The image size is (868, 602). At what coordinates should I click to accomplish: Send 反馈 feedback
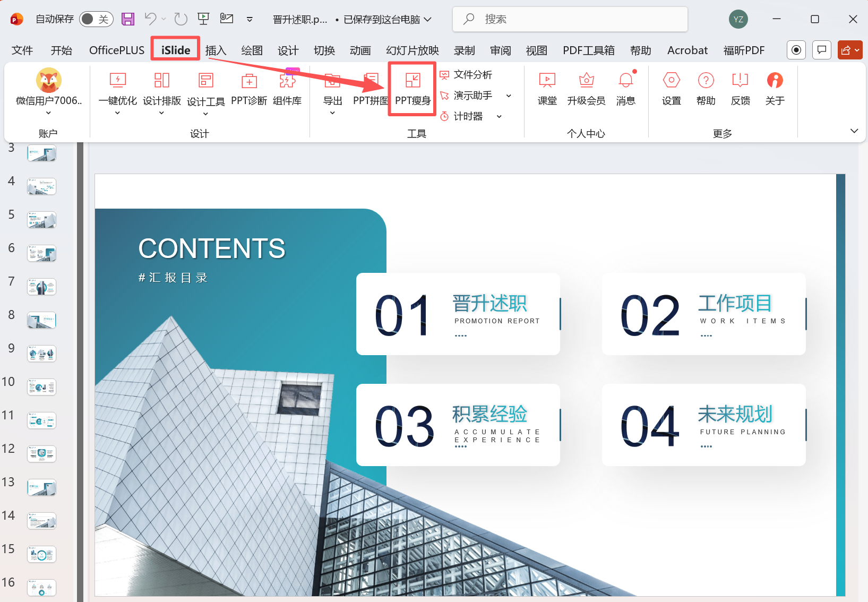point(740,89)
